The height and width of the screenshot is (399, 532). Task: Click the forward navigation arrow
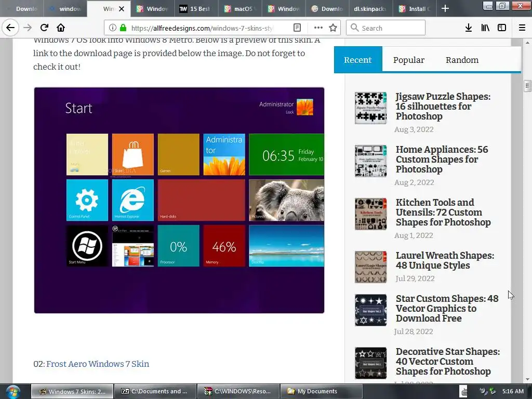click(x=28, y=28)
